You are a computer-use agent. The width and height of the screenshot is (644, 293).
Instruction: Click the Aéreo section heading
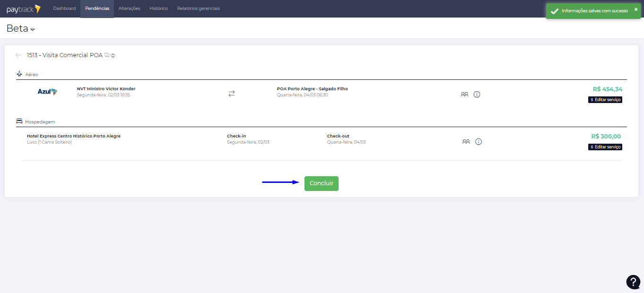(x=32, y=75)
